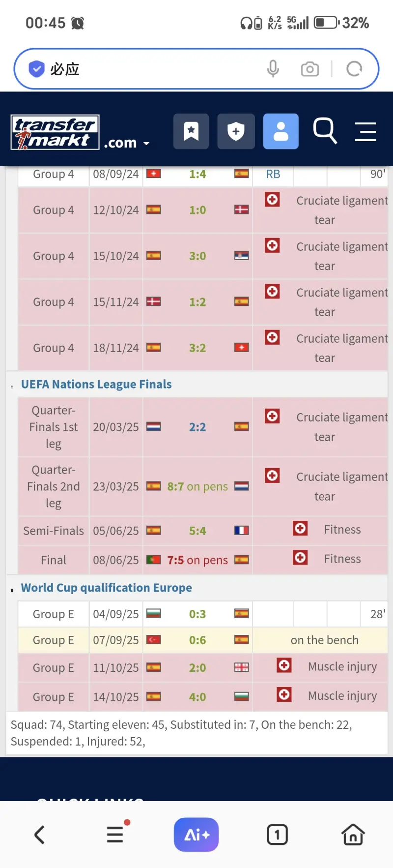Open Transfermarkt search magnifier
Image resolution: width=393 pixels, height=868 pixels.
click(325, 131)
